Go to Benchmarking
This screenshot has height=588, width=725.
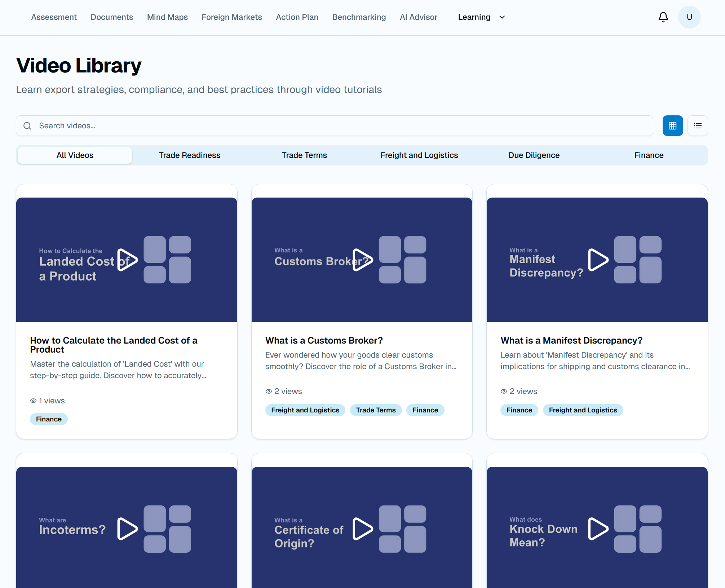(x=359, y=17)
